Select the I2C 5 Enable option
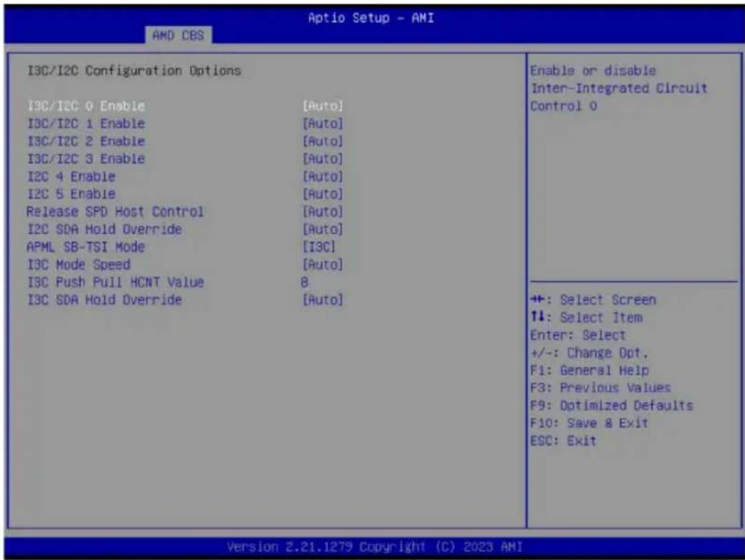 [71, 194]
